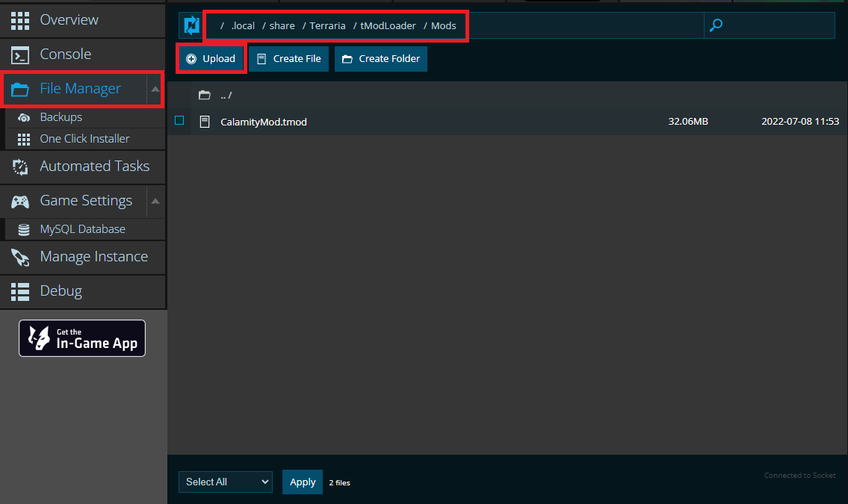
Task: Click the Automated Tasks icon
Action: [20, 167]
